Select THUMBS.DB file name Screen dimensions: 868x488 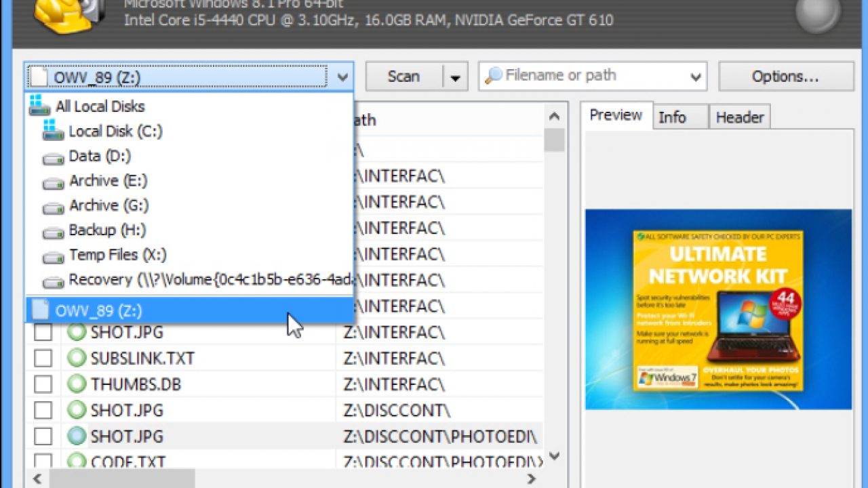point(135,384)
